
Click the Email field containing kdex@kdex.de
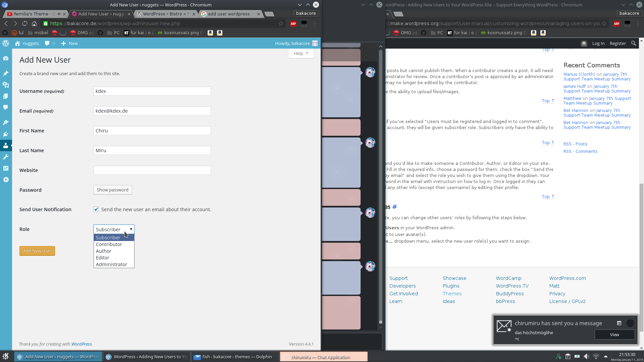point(152,111)
